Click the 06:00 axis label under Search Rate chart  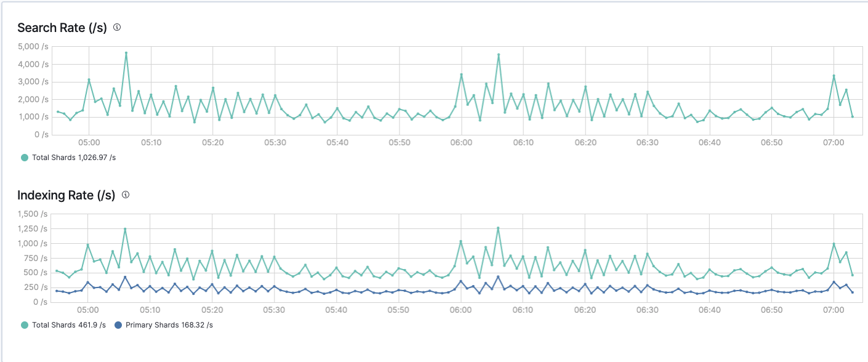tap(461, 142)
